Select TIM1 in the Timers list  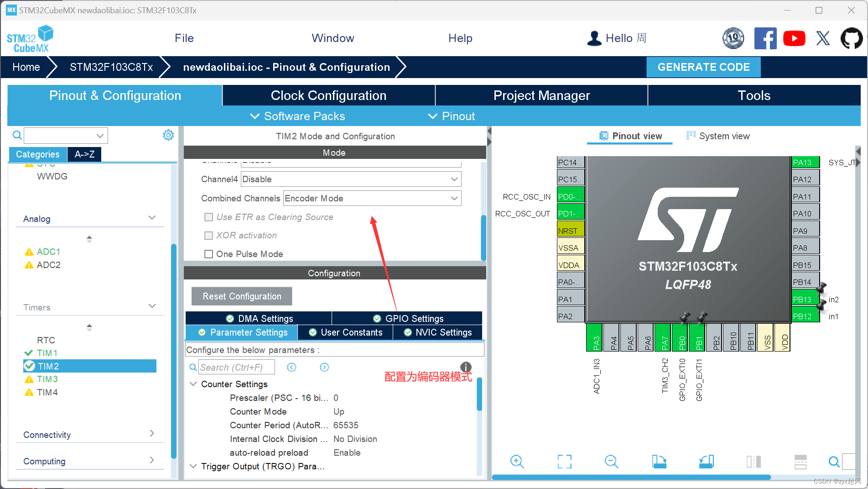point(47,353)
